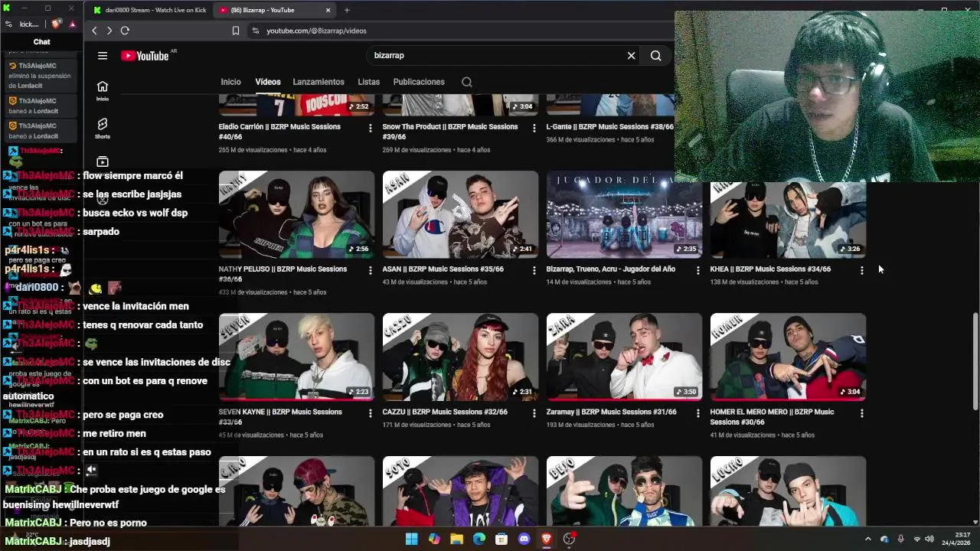The width and height of the screenshot is (980, 551).
Task: Show hidden system tray icons
Action: pyautogui.click(x=867, y=539)
